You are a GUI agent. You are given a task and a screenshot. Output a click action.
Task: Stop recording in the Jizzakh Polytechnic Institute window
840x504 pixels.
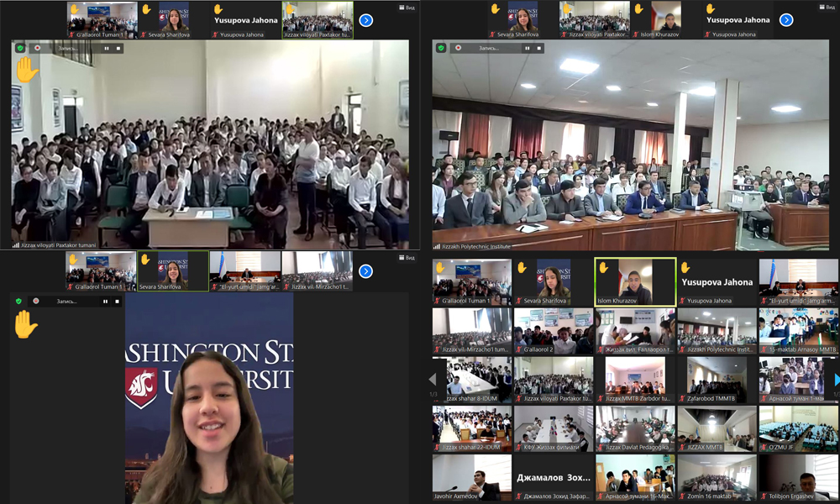click(538, 48)
